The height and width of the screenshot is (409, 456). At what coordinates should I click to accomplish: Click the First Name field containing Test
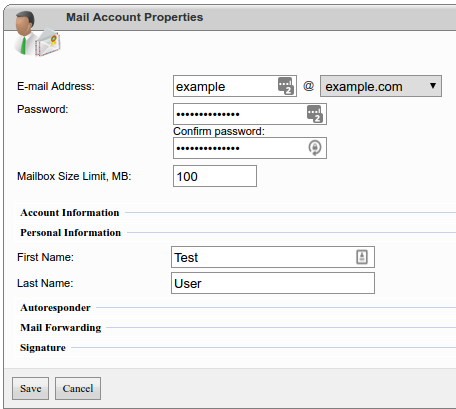pyautogui.click(x=273, y=257)
